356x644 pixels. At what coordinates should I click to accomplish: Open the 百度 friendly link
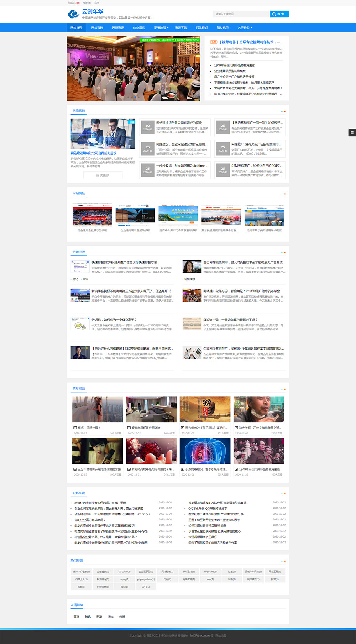77,617
